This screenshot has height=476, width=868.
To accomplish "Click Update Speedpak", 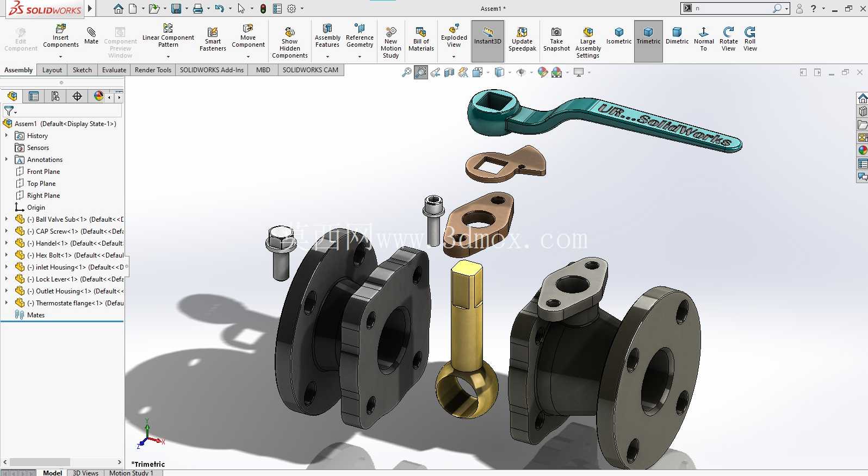I will point(522,39).
